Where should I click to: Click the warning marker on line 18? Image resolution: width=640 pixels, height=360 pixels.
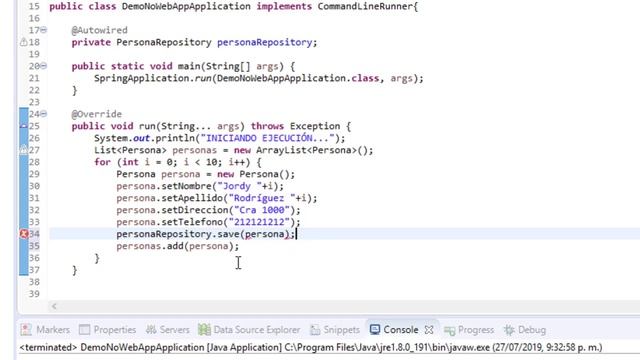[24, 42]
